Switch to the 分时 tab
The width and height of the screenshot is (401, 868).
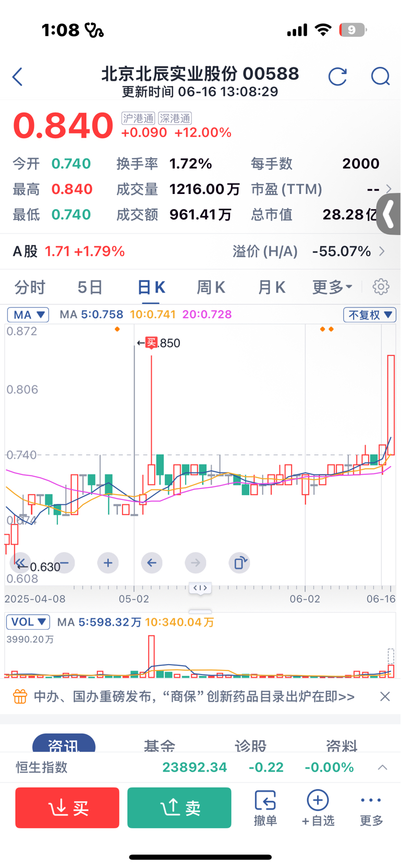point(30,287)
